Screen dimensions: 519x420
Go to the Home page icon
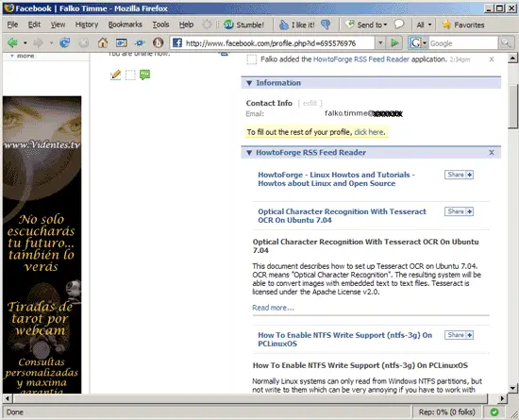[x=103, y=42]
